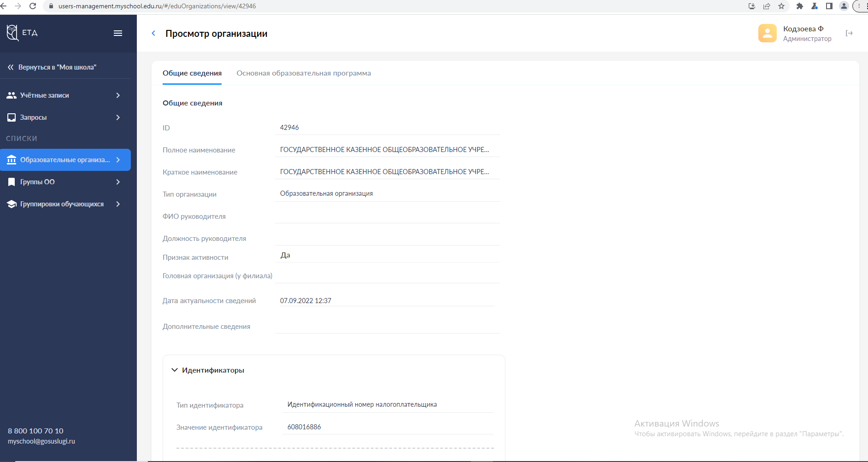868x462 pixels.
Task: Switch to Общие сведения tab
Action: point(192,73)
